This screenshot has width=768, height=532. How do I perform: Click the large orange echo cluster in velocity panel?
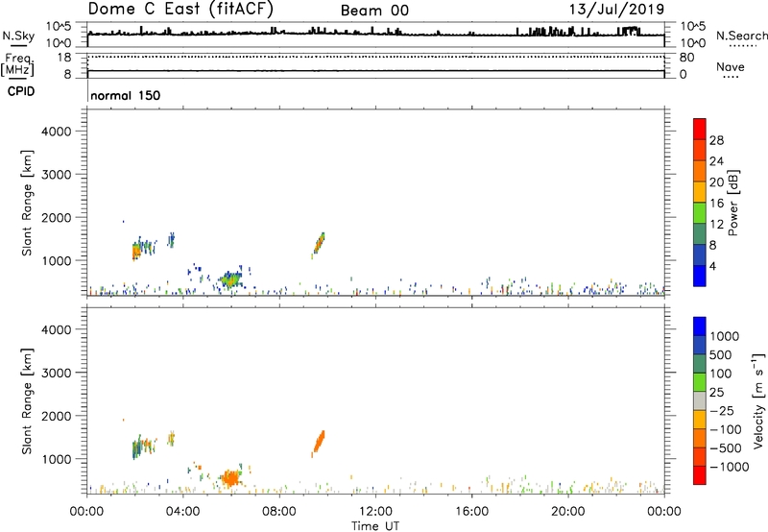[x=230, y=477]
